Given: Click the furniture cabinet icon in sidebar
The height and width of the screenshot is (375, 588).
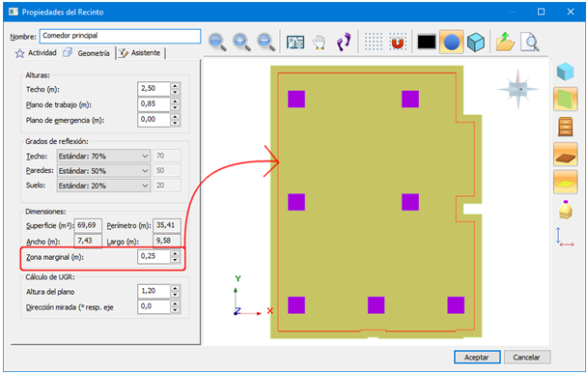Looking at the screenshot, I should pyautogui.click(x=565, y=127).
